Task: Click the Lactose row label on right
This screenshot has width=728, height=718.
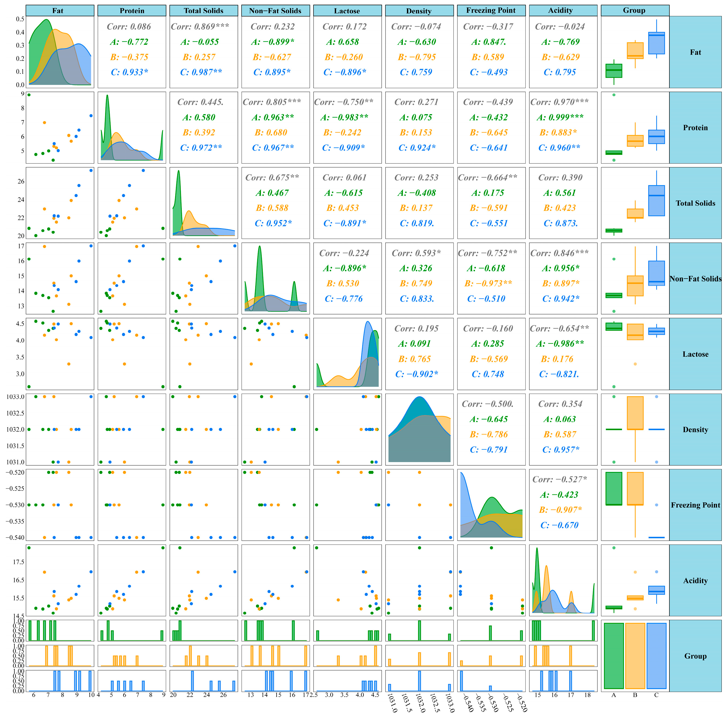Action: (695, 354)
